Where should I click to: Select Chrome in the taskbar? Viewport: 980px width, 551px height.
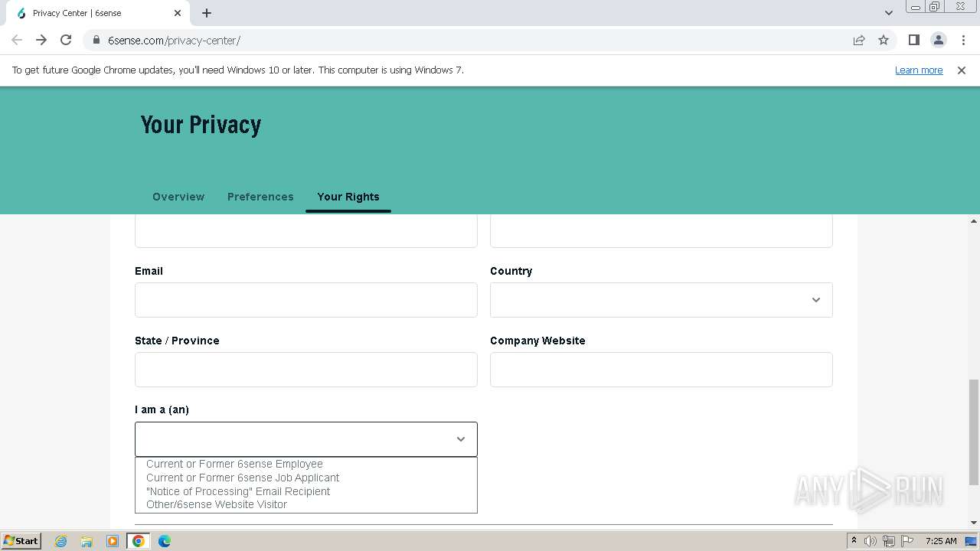(x=139, y=541)
